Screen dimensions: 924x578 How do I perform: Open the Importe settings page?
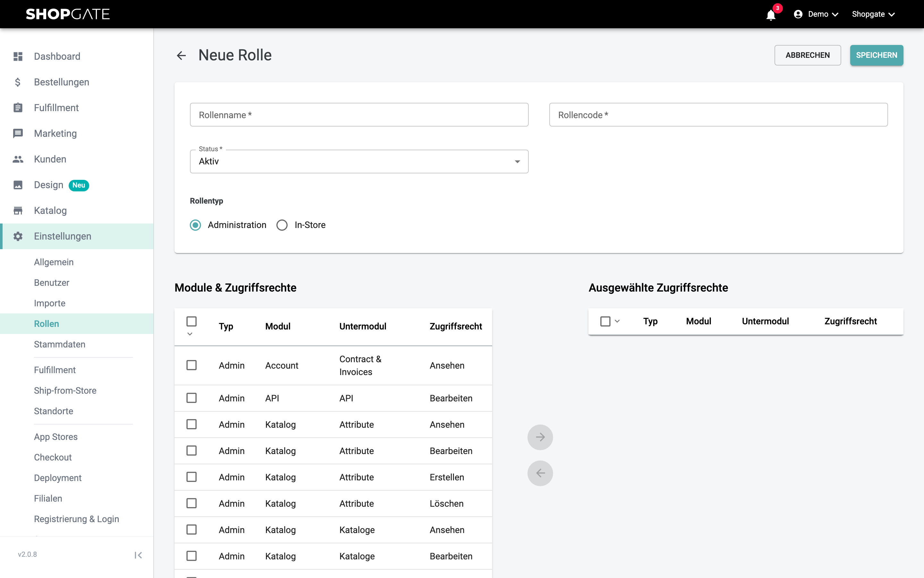[50, 303]
